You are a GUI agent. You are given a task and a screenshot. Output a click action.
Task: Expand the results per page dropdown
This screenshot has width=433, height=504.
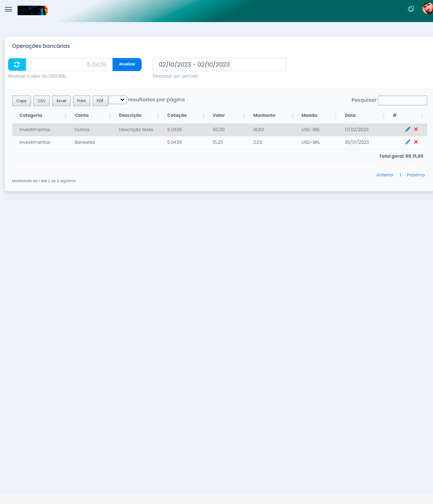tap(118, 100)
